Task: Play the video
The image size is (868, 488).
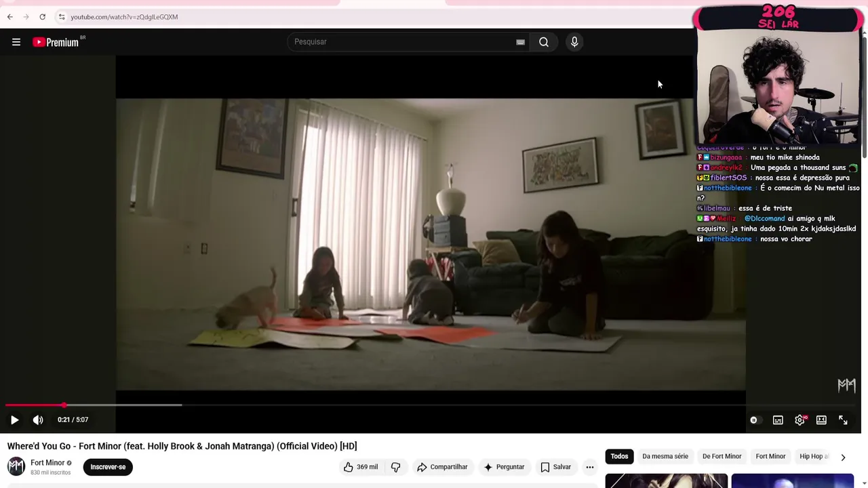Action: click(14, 420)
